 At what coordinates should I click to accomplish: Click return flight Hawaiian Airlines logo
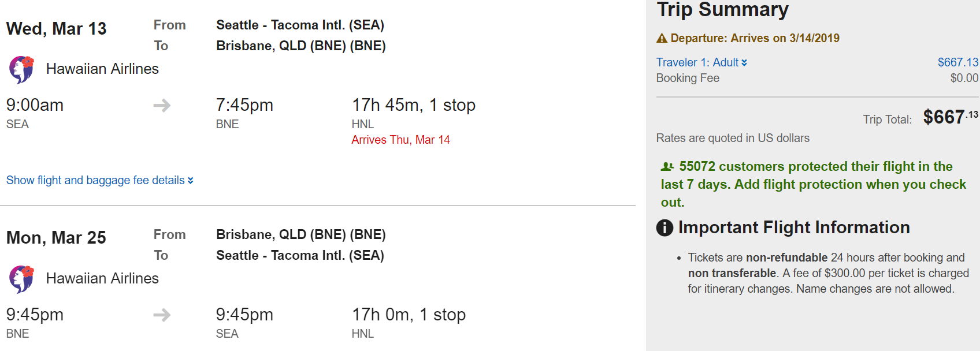point(21,279)
